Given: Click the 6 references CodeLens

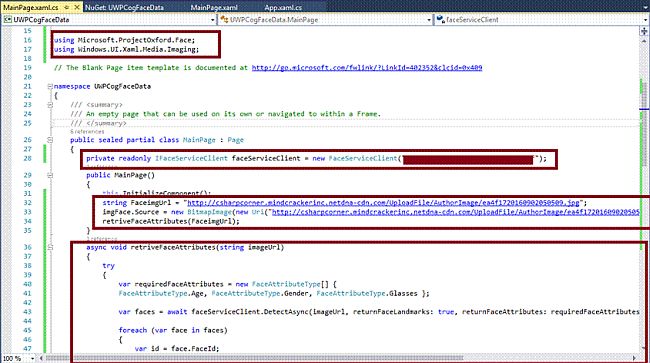Looking at the screenshot, I should tap(87, 131).
